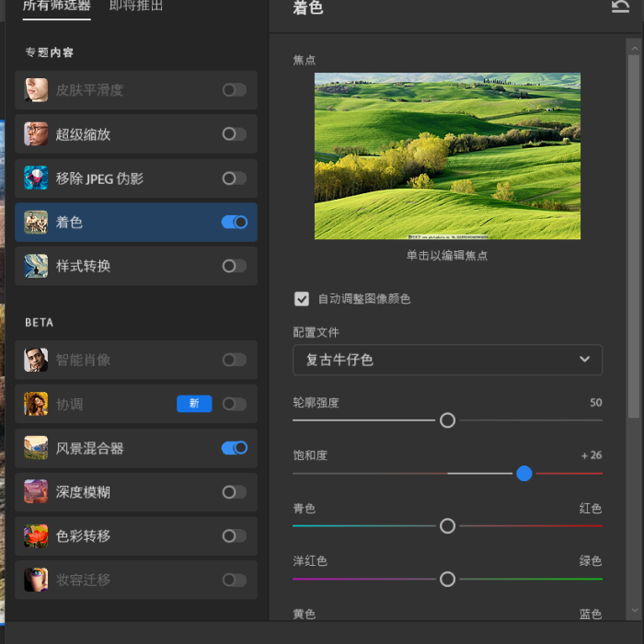Click the 单击以编辑焦点 text under the preview

447,256
